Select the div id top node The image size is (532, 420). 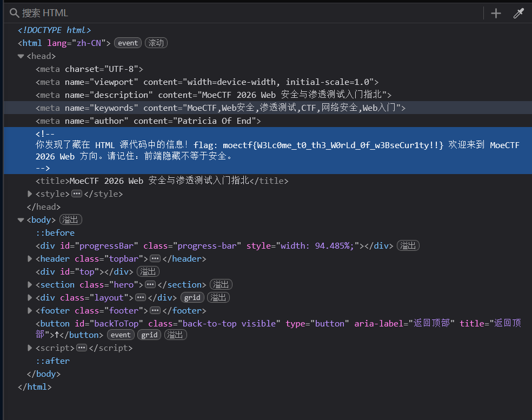coord(84,272)
